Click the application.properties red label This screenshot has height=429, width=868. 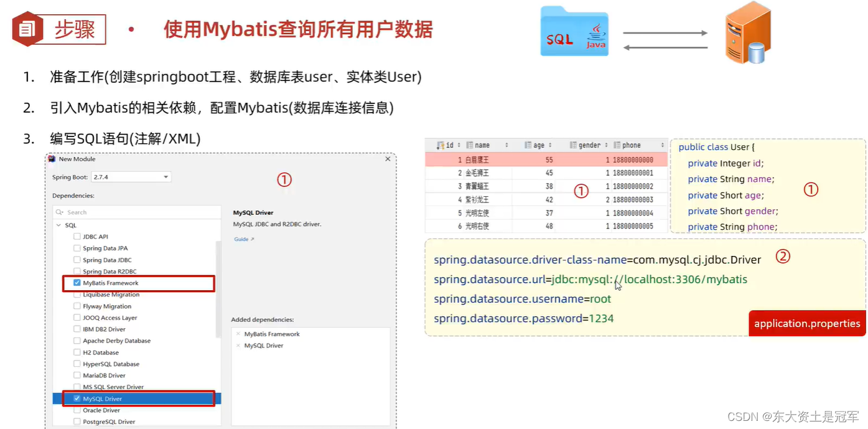coord(807,324)
